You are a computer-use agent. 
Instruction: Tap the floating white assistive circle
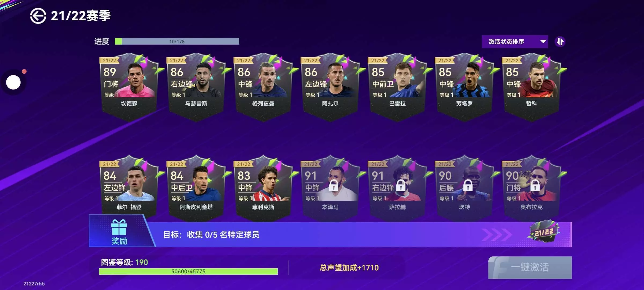13,82
